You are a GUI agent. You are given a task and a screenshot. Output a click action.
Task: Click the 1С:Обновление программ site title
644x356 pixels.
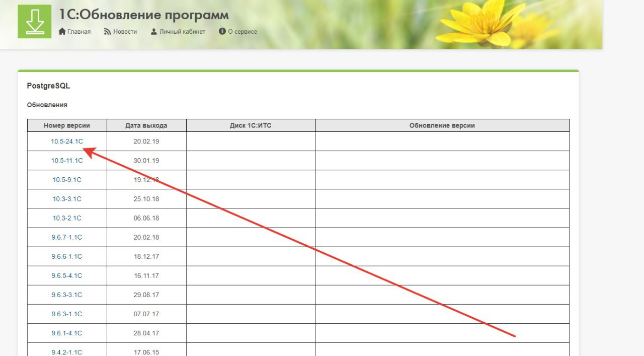144,15
